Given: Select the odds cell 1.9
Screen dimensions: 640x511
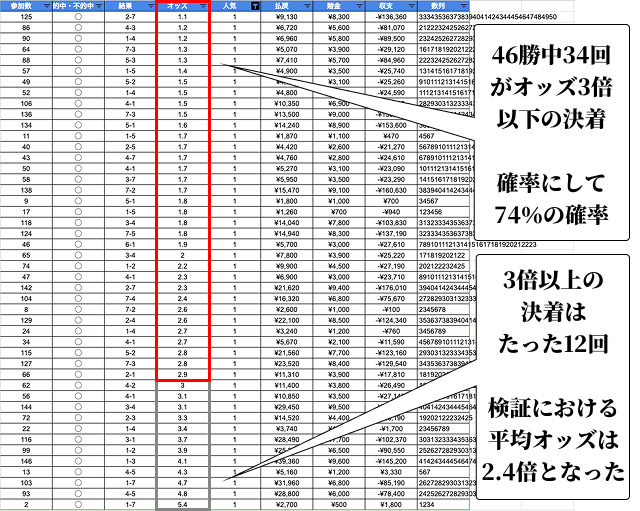Looking at the screenshot, I should [x=182, y=244].
